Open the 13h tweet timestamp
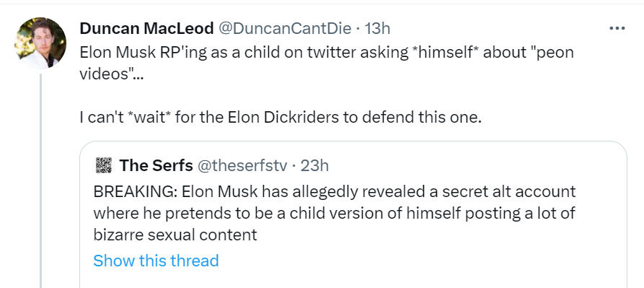The image size is (644, 288). [x=377, y=28]
